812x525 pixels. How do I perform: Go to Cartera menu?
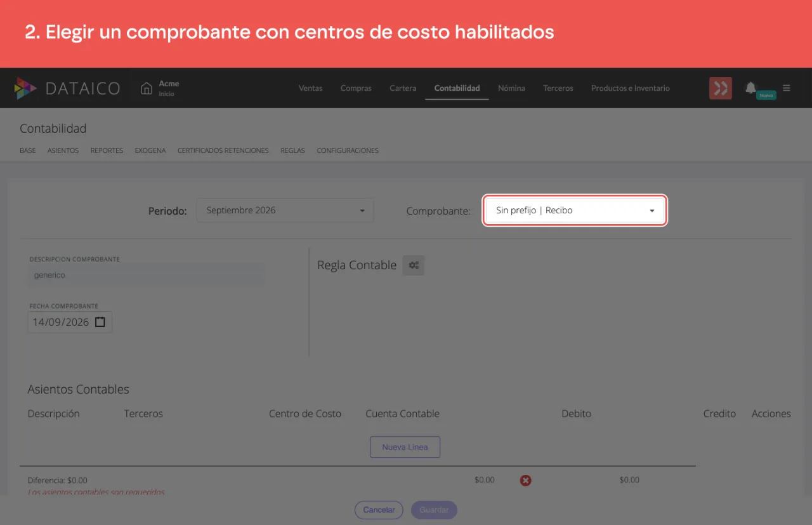[x=403, y=88]
